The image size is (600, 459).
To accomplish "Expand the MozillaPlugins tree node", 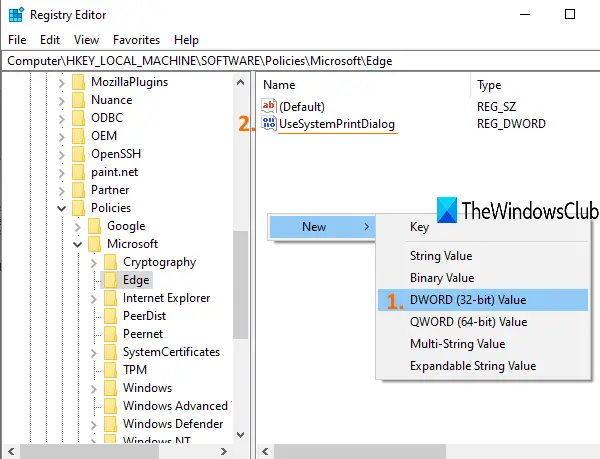I will [x=62, y=82].
